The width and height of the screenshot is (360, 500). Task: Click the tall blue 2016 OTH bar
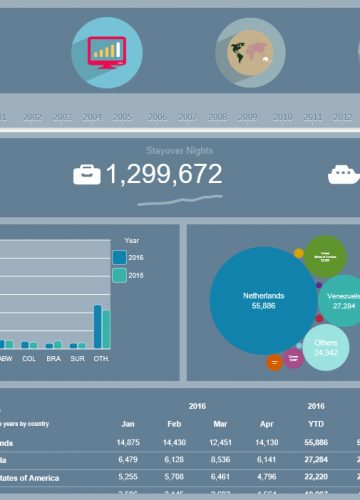click(98, 327)
